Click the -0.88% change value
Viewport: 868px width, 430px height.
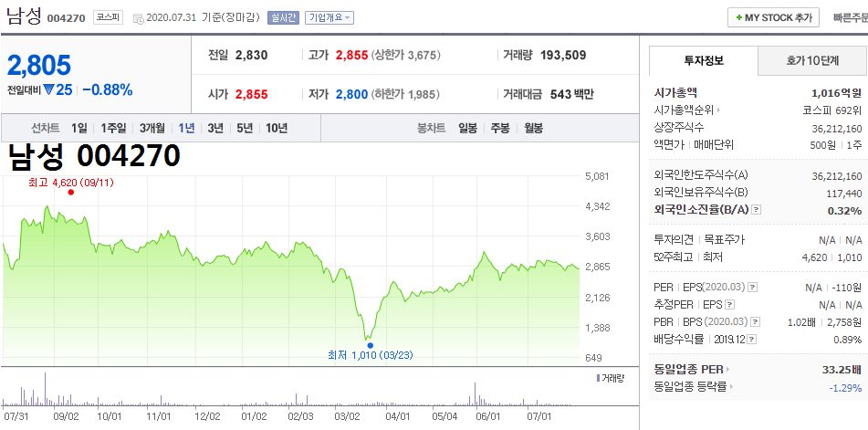(108, 89)
